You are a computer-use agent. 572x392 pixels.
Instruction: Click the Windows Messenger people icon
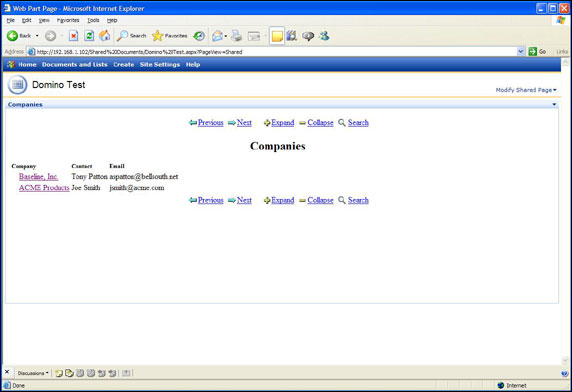pos(324,36)
